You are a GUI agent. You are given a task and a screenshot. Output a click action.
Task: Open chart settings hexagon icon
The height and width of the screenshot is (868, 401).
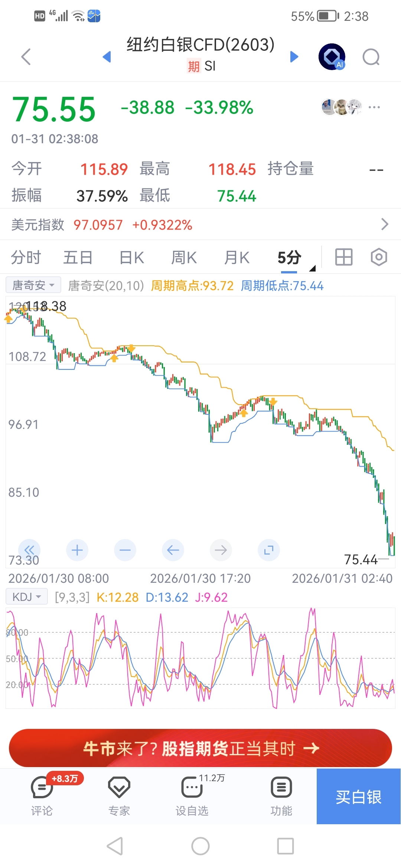(379, 257)
